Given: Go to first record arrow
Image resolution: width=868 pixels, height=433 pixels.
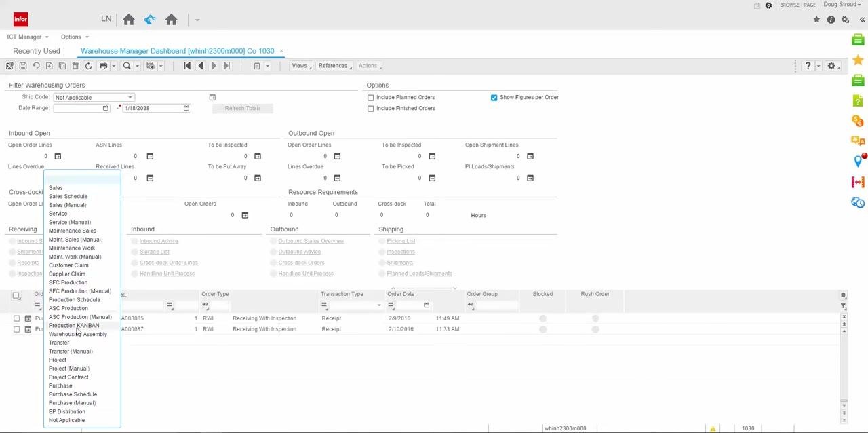Looking at the screenshot, I should coord(187,66).
